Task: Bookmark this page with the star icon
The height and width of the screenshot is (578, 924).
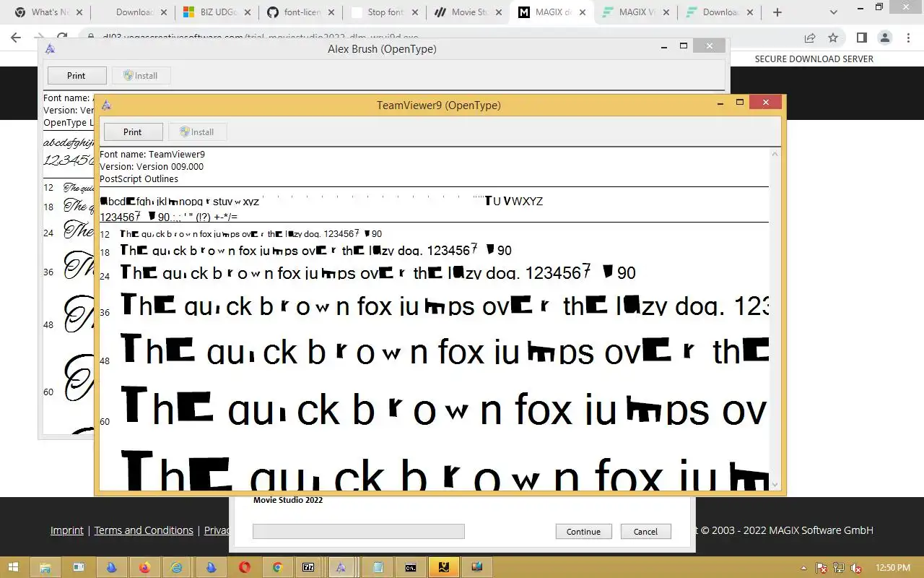Action: pos(833,38)
